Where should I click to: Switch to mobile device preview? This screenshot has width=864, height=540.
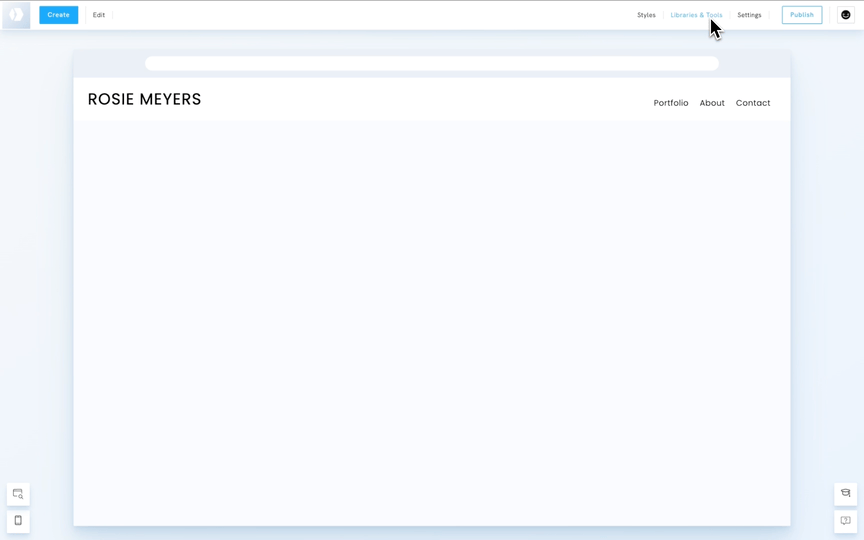pos(18,521)
